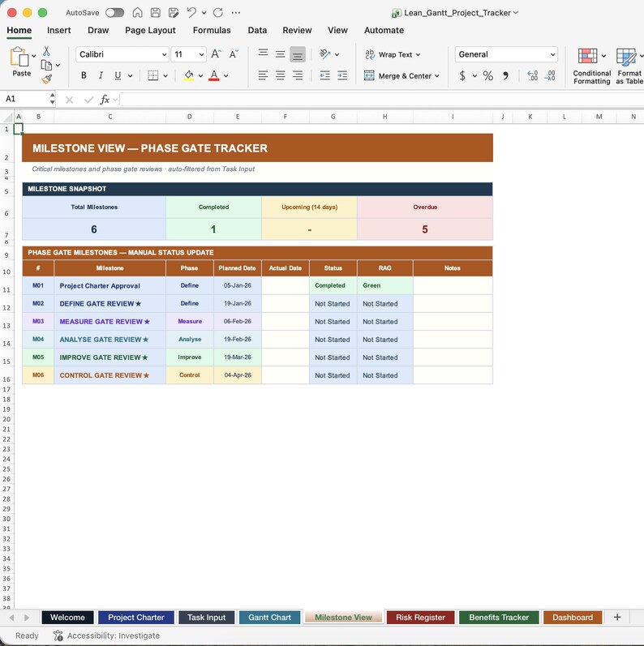Open the Insert ribbon tab

pos(59,30)
